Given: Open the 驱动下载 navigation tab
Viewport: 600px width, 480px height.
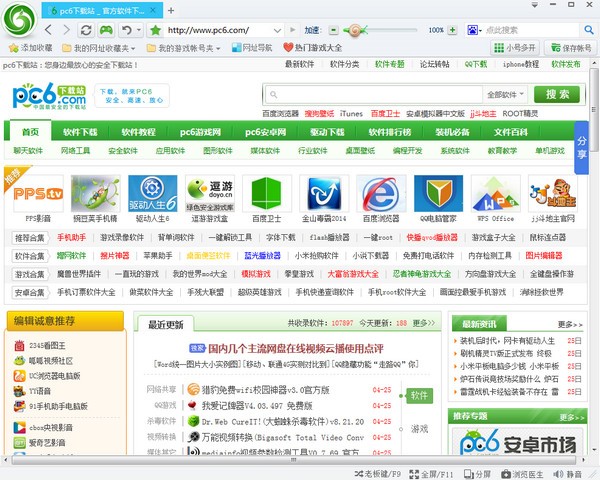Looking at the screenshot, I should point(327,132).
